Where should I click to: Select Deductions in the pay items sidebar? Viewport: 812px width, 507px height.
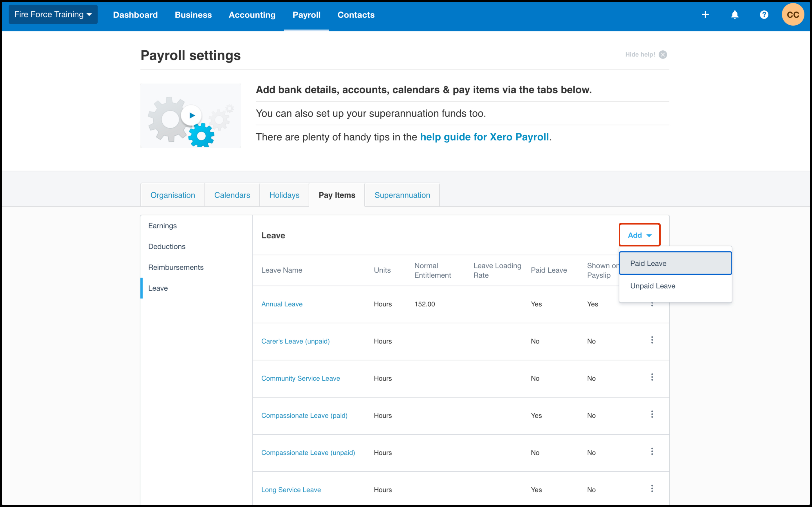pyautogui.click(x=167, y=246)
